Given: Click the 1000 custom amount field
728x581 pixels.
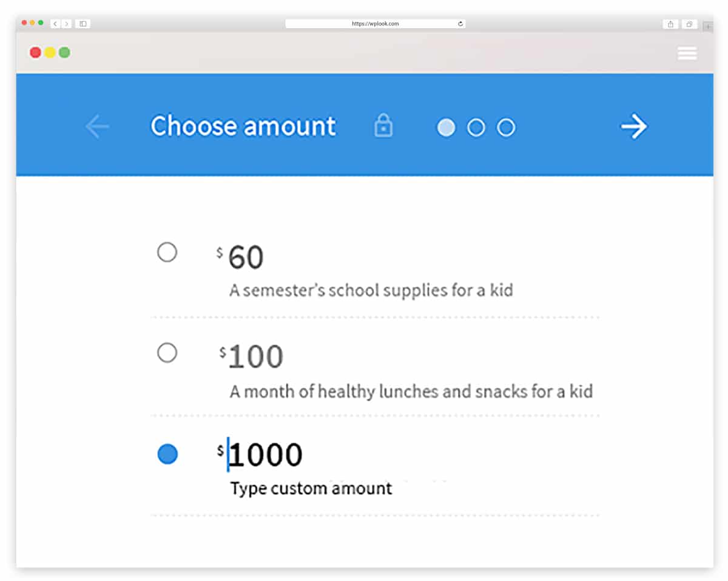Looking at the screenshot, I should point(265,455).
